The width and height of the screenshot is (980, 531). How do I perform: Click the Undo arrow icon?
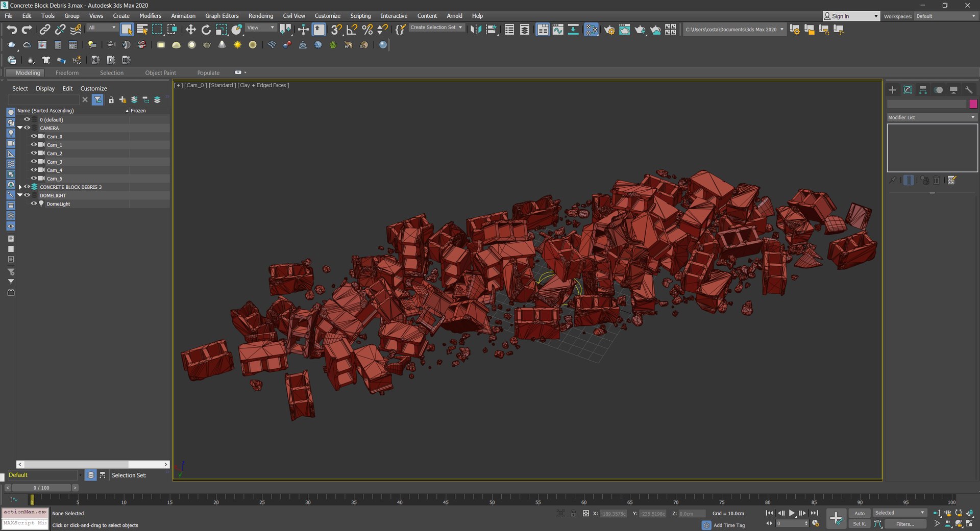click(12, 30)
